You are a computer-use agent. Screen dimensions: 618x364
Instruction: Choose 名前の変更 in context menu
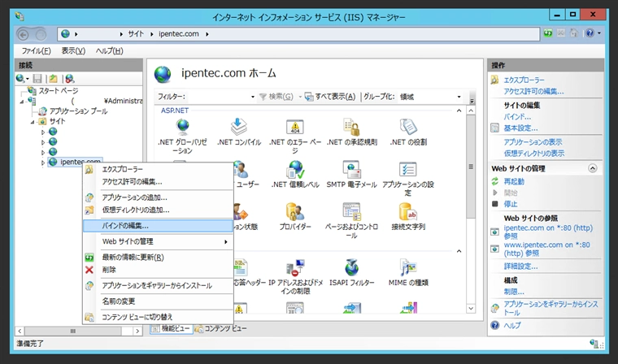[158, 301]
